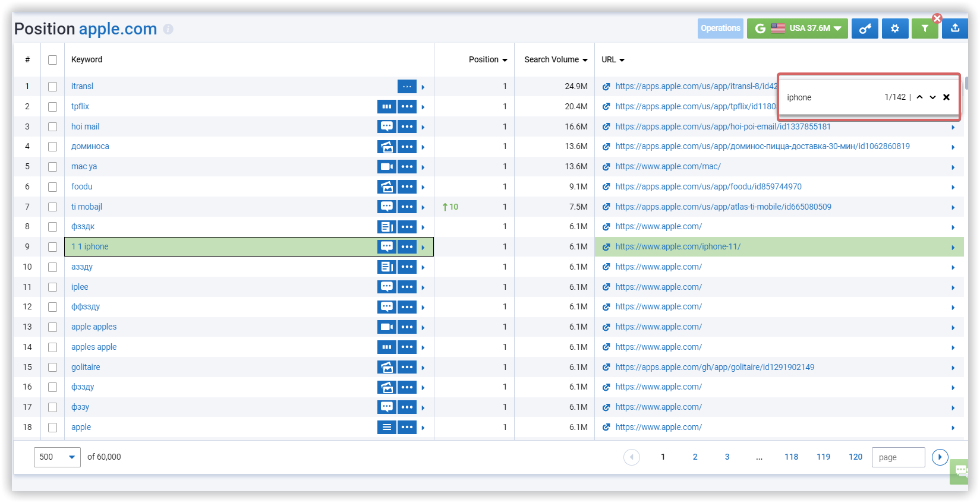Click the info icon next to apple.com
Viewport: 980px width, 503px height.
(168, 29)
